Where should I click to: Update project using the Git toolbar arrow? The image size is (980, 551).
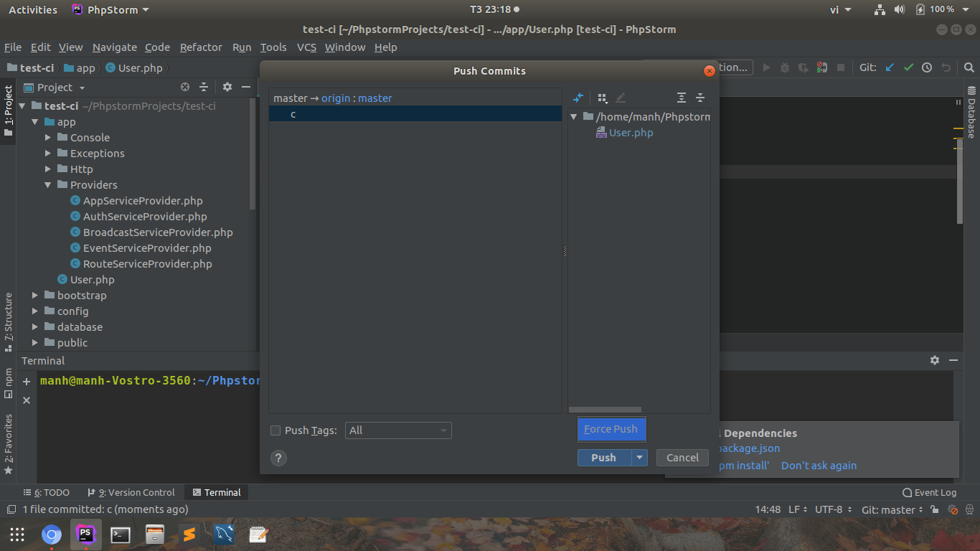coord(890,67)
